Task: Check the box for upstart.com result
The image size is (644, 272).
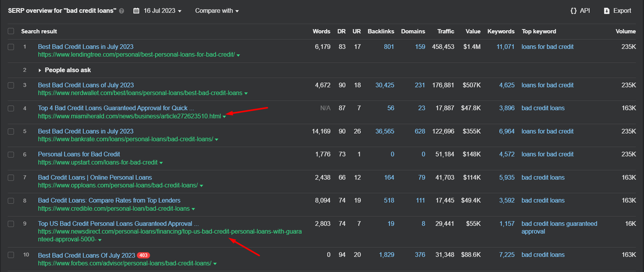Action: 11,155
